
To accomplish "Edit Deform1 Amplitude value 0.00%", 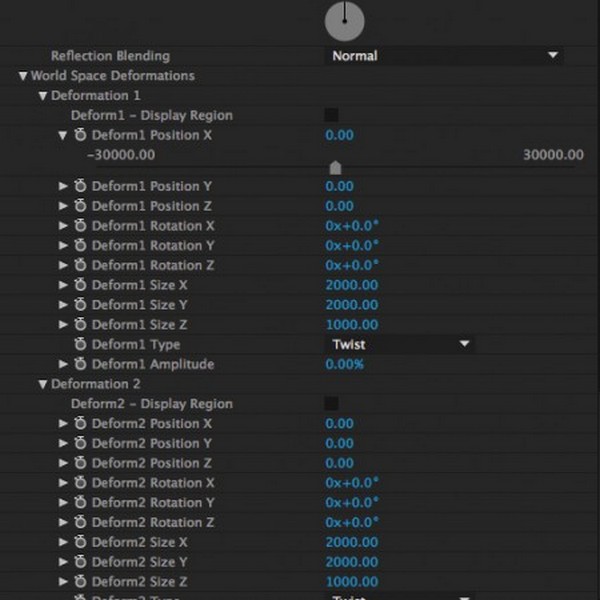I will [x=344, y=364].
